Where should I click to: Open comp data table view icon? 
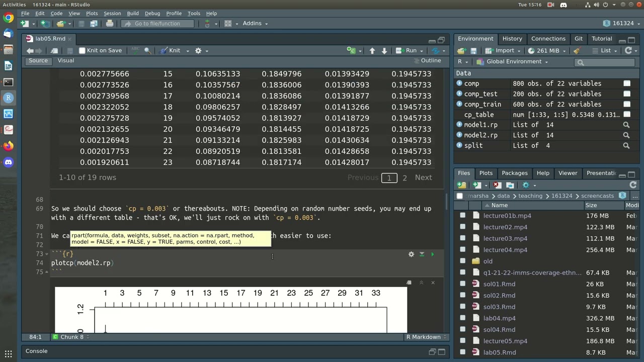coord(627,83)
